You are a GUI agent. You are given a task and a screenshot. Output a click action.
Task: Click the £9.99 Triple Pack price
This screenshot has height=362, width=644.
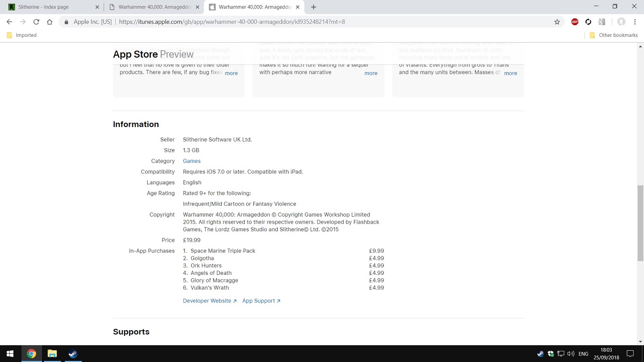click(377, 251)
